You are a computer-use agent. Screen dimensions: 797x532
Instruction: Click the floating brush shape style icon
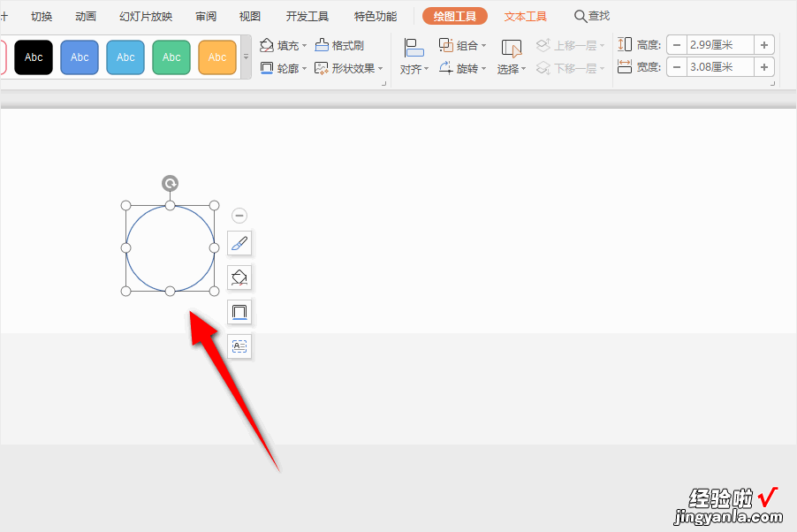coord(239,244)
